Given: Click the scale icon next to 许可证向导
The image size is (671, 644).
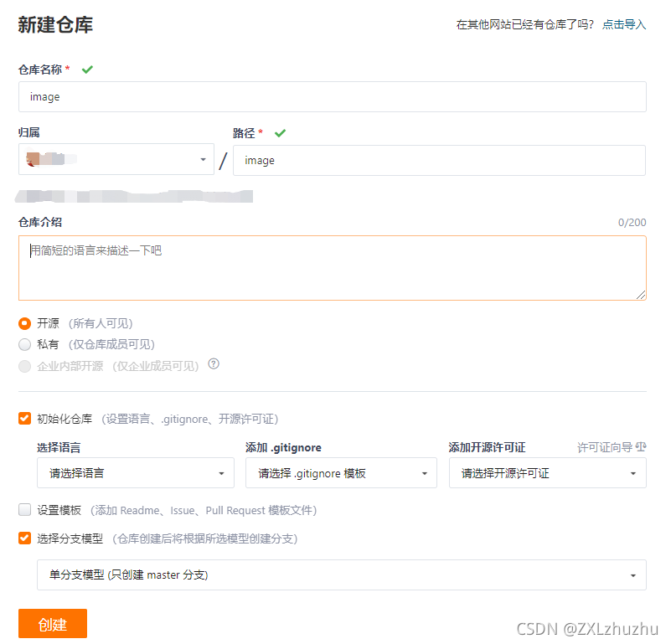Looking at the screenshot, I should coord(641,446).
